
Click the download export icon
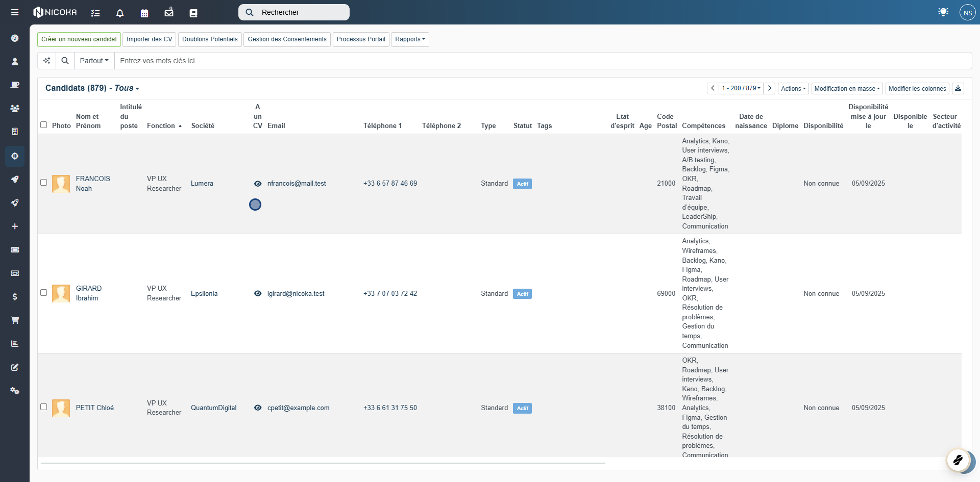tap(958, 88)
